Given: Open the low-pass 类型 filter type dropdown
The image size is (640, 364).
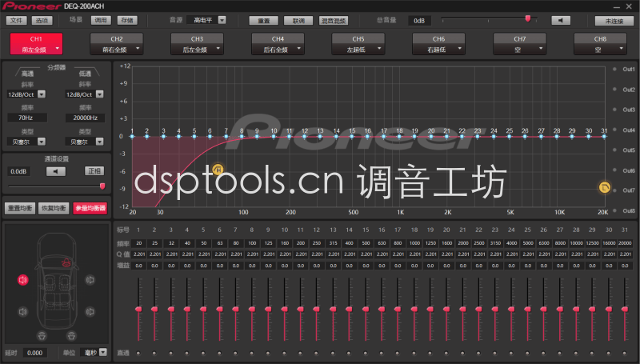Looking at the screenshot, I should (x=99, y=142).
